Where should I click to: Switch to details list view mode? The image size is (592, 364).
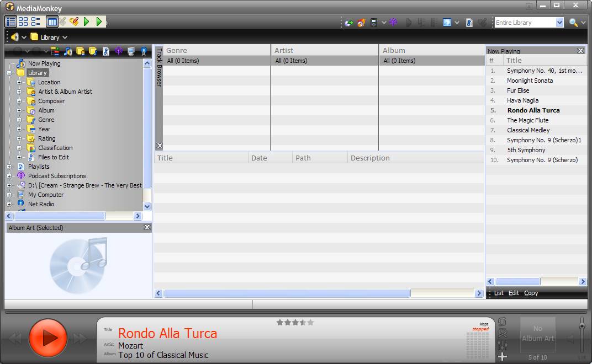coord(10,22)
